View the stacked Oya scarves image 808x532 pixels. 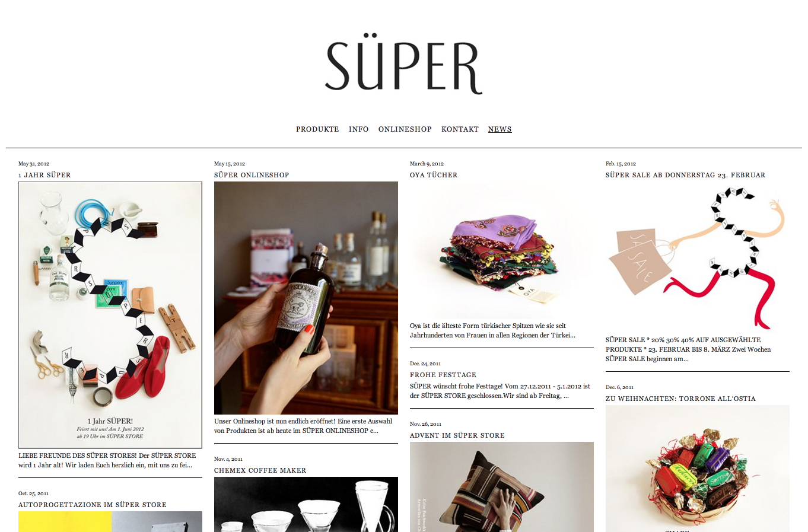(x=502, y=250)
